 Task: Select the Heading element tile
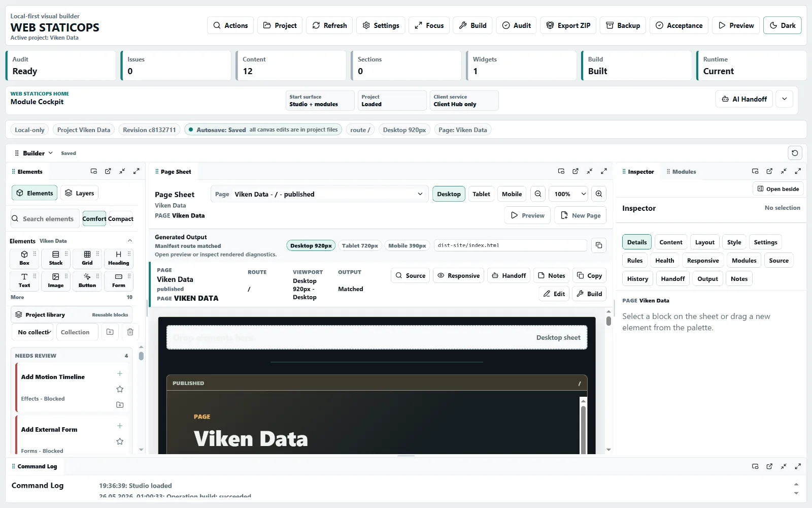coord(118,258)
